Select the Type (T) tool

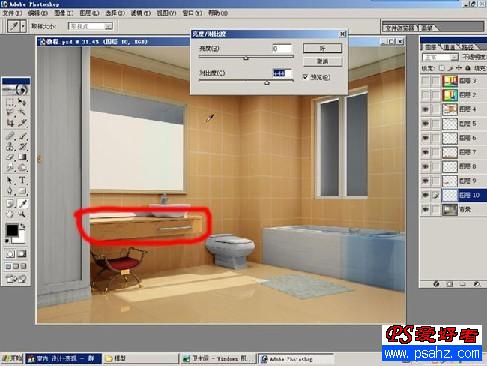click(x=22, y=180)
